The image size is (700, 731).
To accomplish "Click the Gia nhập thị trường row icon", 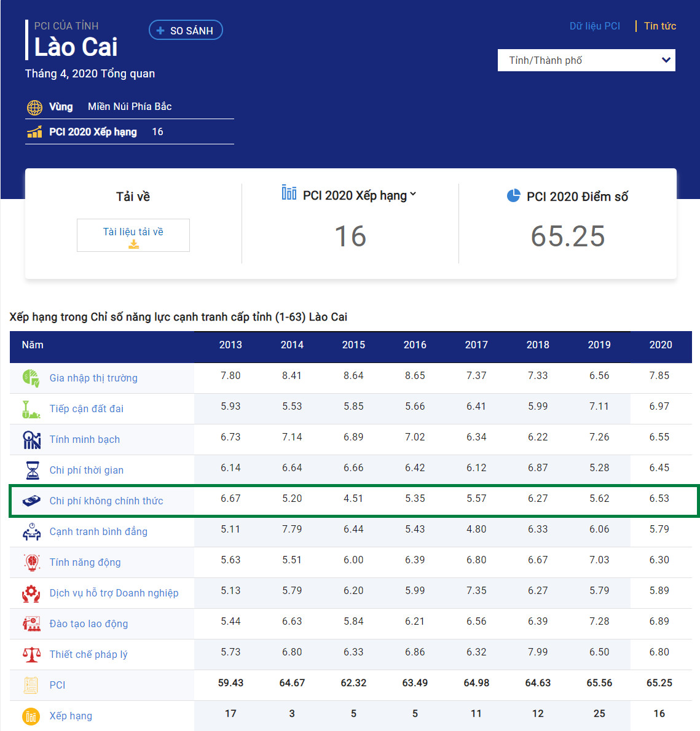I will pos(31,378).
